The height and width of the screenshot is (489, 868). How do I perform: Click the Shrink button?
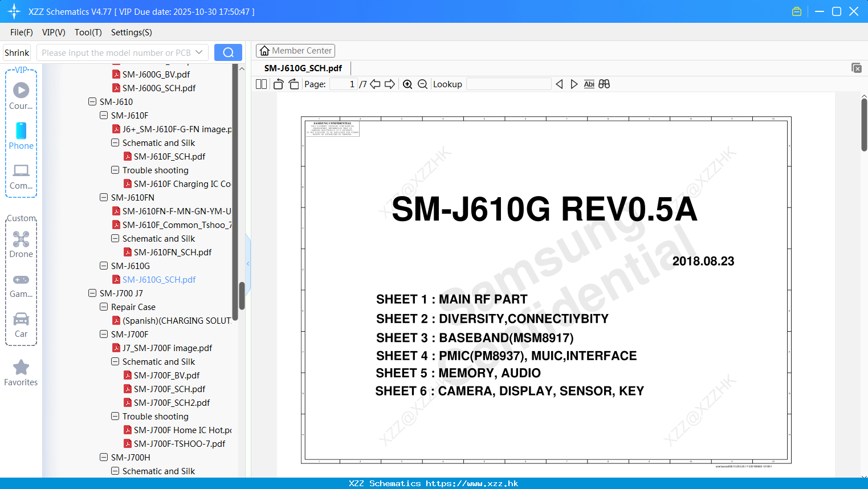(x=17, y=52)
